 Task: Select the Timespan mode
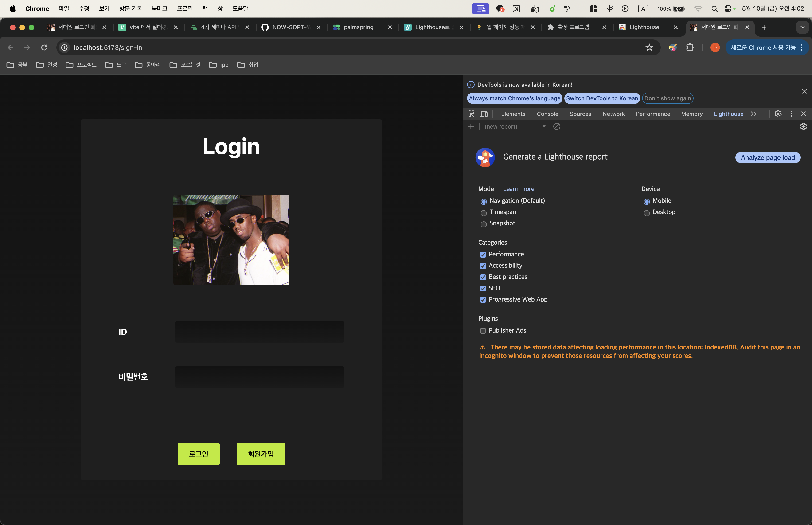coord(484,213)
